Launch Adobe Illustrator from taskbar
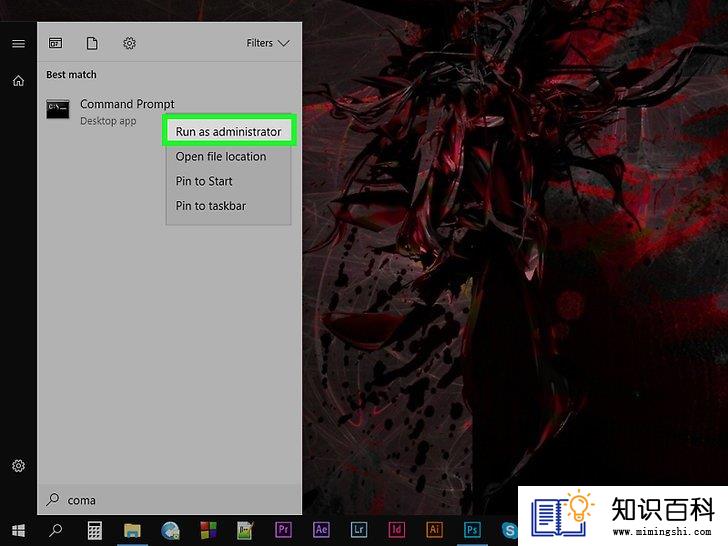Image resolution: width=728 pixels, height=546 pixels. pos(434,530)
